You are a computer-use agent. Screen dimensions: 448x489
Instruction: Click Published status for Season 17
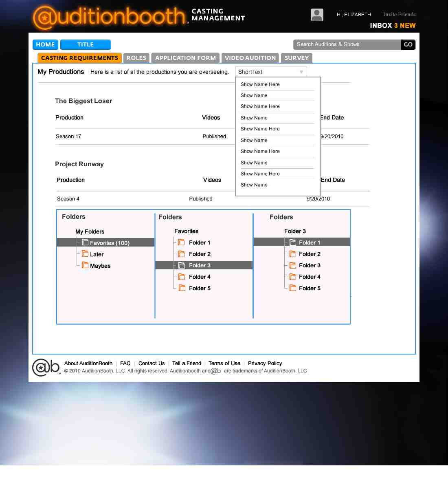[x=214, y=136]
